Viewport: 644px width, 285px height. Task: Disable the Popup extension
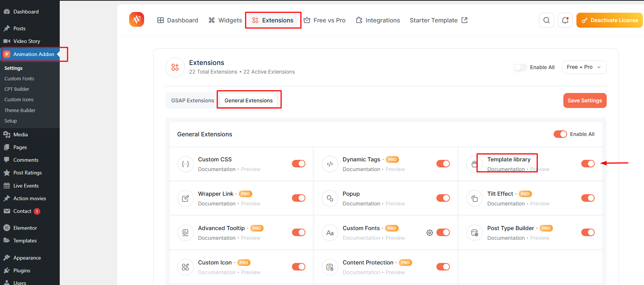click(443, 198)
